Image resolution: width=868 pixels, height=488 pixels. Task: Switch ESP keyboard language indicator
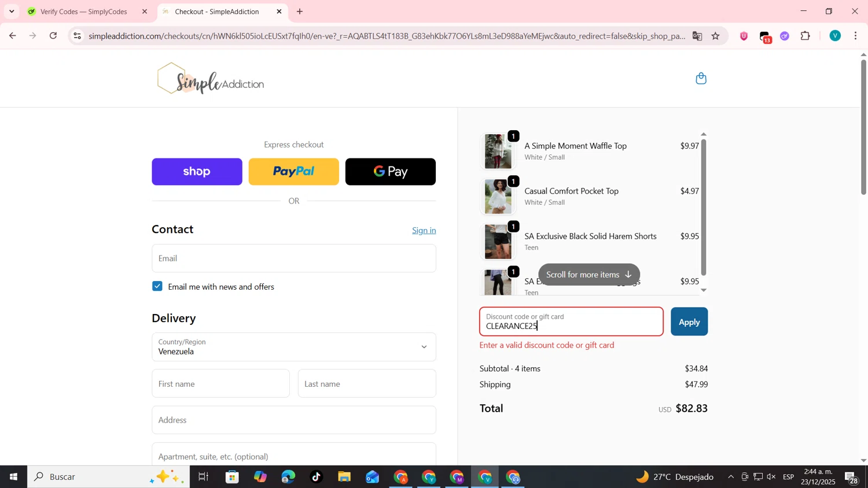click(x=789, y=477)
